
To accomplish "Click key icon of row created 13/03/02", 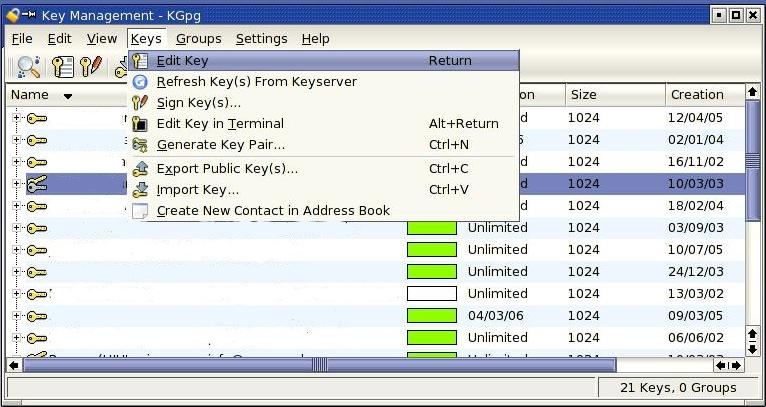I will click(37, 294).
